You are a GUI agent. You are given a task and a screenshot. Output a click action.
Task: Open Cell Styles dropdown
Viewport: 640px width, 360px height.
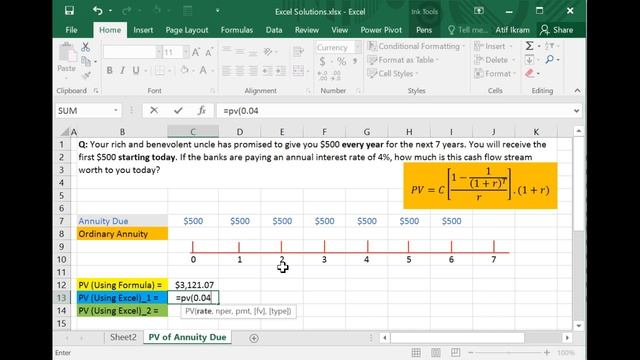tap(393, 73)
